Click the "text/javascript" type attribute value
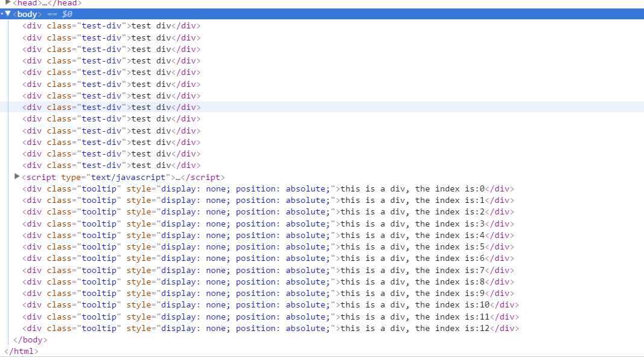 click(128, 177)
